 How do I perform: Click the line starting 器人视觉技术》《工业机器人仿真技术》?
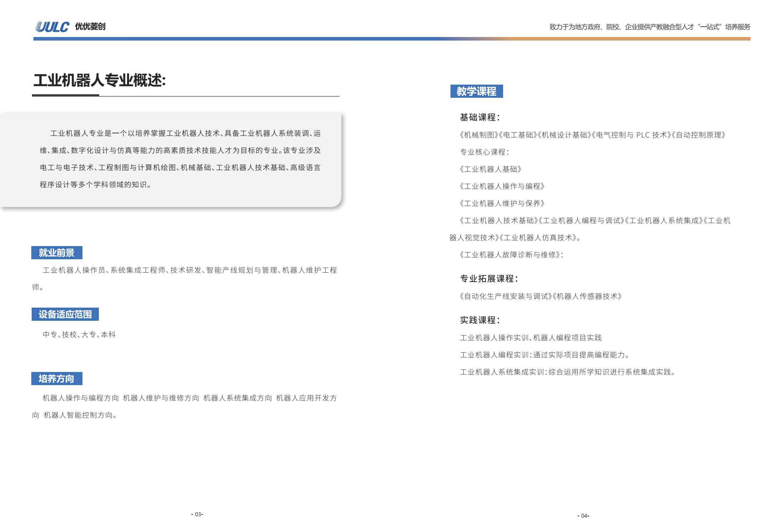click(x=516, y=238)
